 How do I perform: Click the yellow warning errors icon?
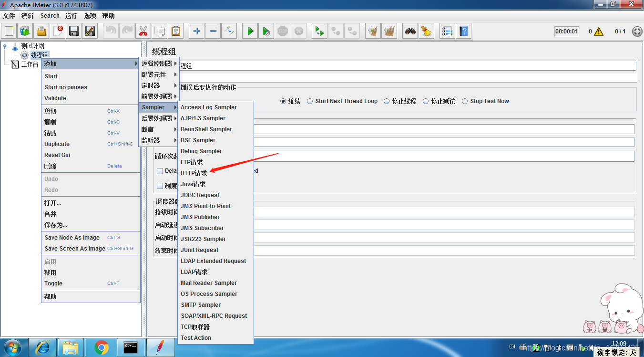click(599, 31)
